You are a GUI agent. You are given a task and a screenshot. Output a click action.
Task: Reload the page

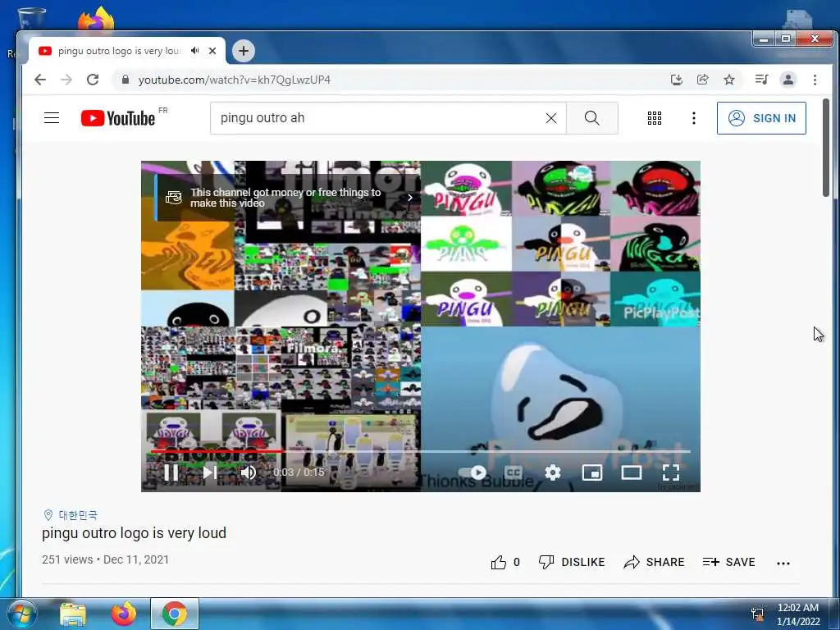point(93,80)
